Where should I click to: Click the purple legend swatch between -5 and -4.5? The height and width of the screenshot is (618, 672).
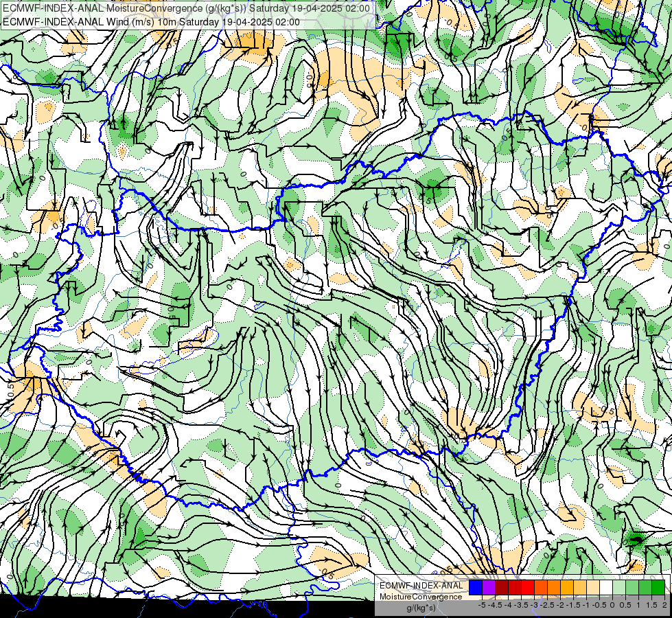coord(489,588)
